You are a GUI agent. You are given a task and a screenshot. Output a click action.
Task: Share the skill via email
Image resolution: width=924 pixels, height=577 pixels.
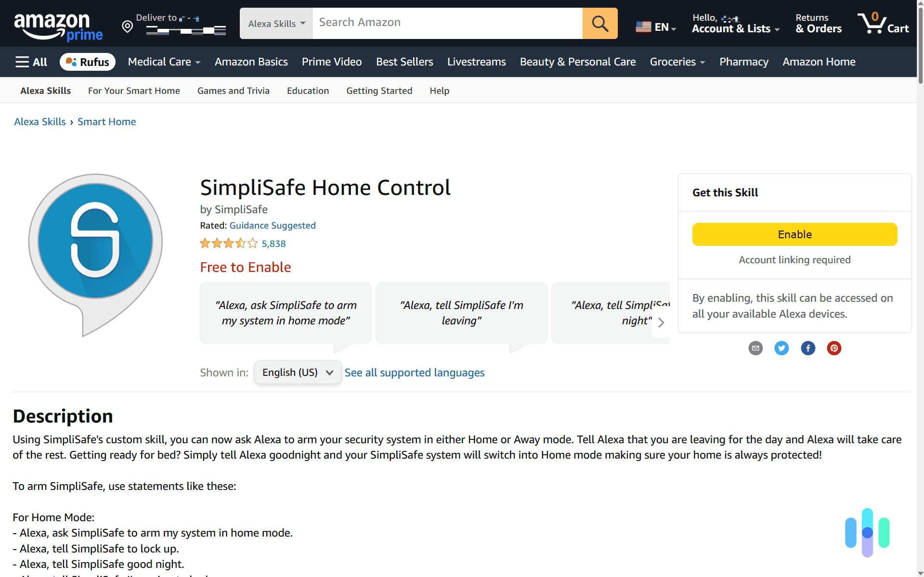point(755,348)
